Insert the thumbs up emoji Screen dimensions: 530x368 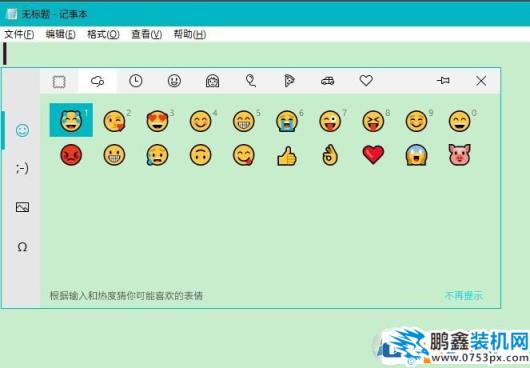(x=287, y=156)
